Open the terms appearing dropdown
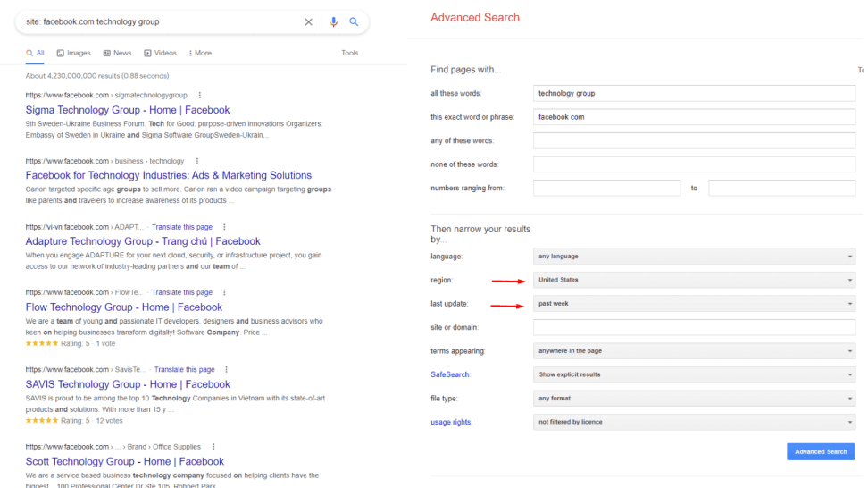868x488 pixels. point(694,351)
